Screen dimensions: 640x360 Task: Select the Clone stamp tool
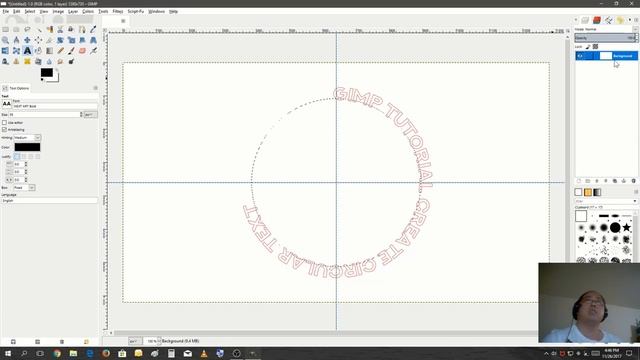coord(16,61)
